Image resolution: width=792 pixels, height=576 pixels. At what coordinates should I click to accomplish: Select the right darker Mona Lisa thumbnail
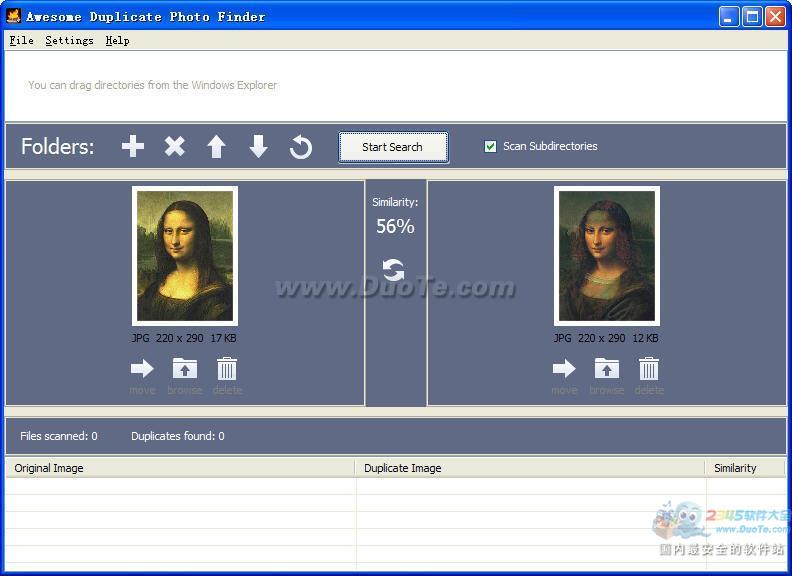pyautogui.click(x=607, y=256)
